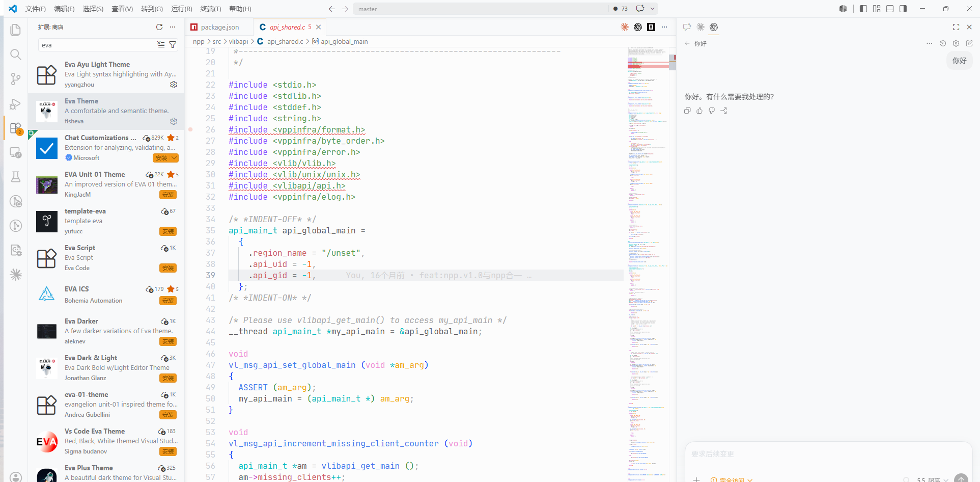
Task: Switch to the package.json tab
Action: click(219, 27)
